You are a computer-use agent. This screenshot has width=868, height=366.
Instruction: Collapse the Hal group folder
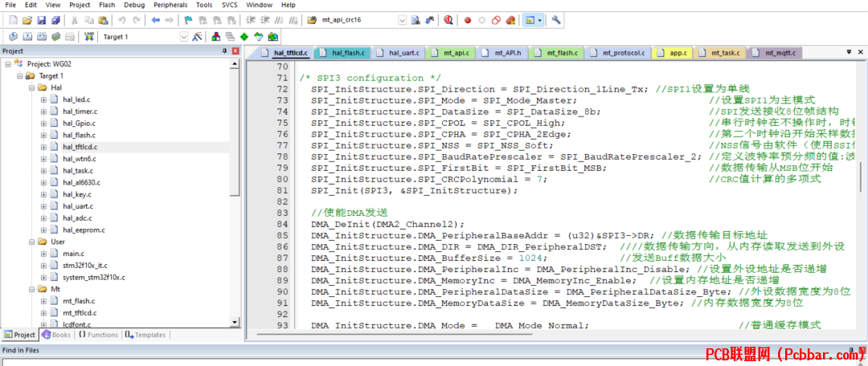coord(31,87)
